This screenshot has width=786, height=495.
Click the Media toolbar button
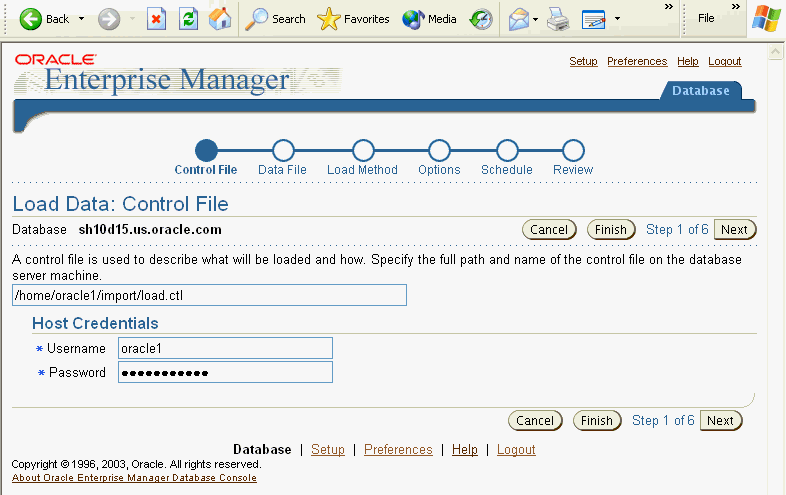pos(429,19)
